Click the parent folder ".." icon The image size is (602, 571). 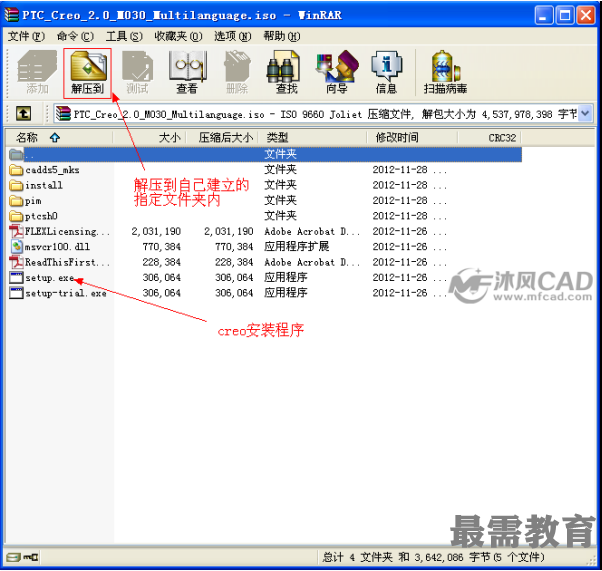point(16,154)
